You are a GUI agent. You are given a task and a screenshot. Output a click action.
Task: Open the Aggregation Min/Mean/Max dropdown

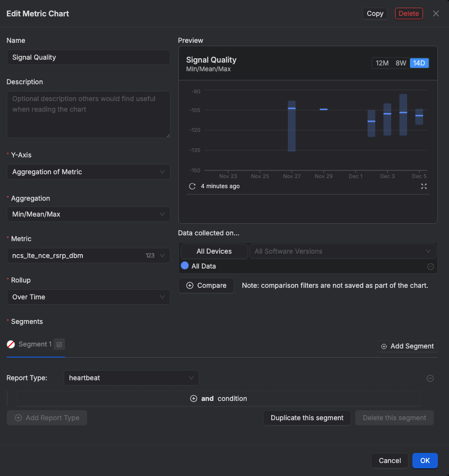pyautogui.click(x=88, y=214)
